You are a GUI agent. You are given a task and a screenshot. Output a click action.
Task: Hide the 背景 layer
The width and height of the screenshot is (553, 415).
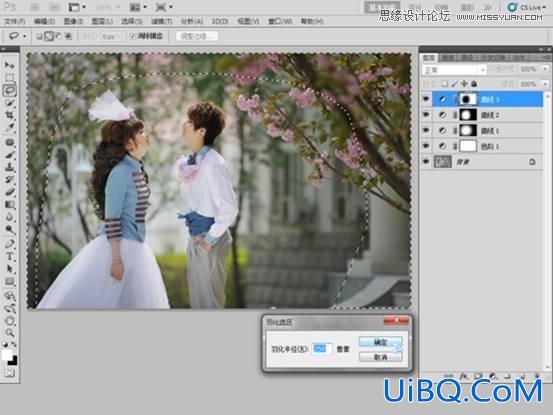click(x=426, y=162)
